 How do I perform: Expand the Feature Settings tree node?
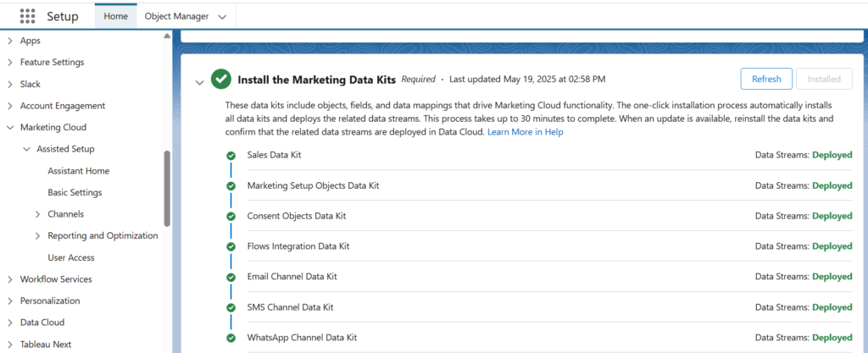[x=10, y=63]
